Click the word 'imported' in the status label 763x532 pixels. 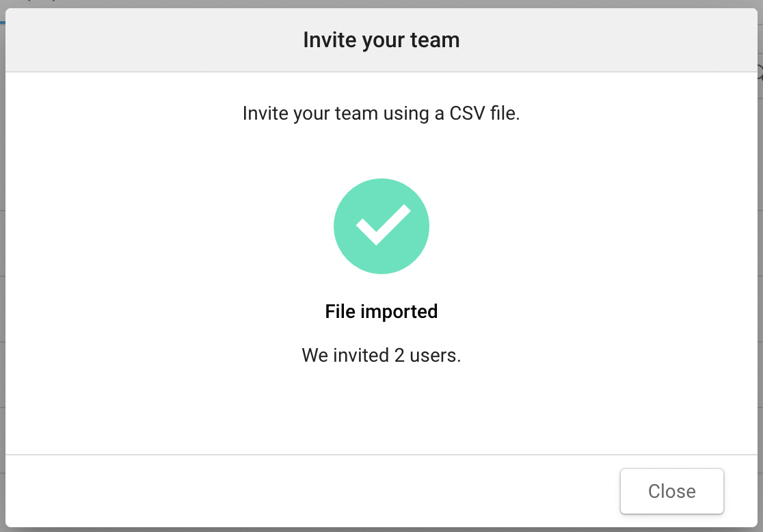click(x=399, y=312)
